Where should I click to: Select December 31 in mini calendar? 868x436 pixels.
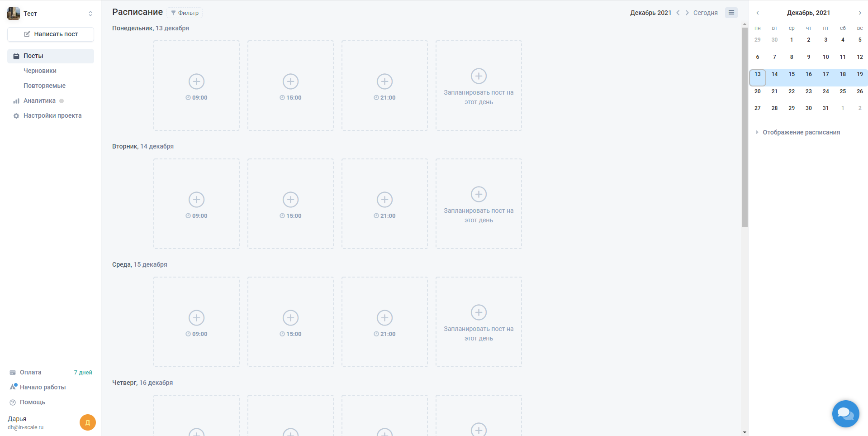(826, 108)
